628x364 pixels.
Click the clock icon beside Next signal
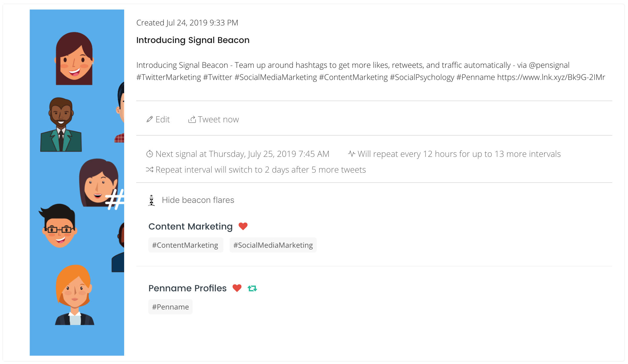(150, 154)
